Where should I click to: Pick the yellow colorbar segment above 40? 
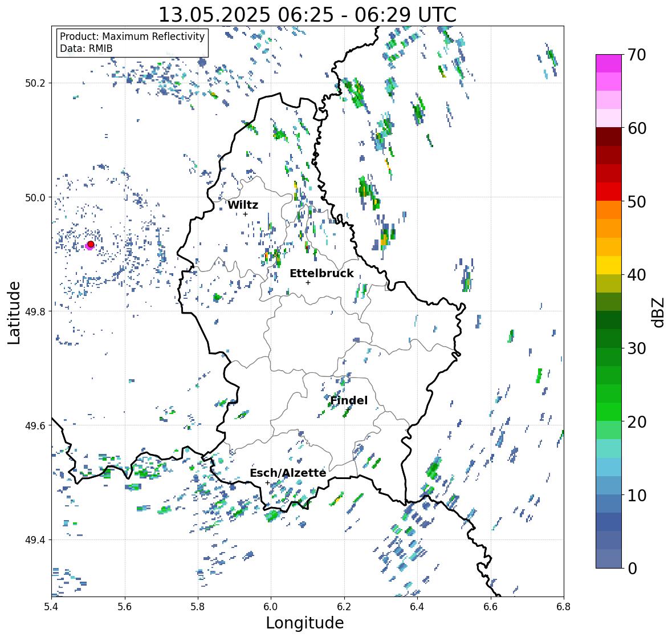pos(609,265)
